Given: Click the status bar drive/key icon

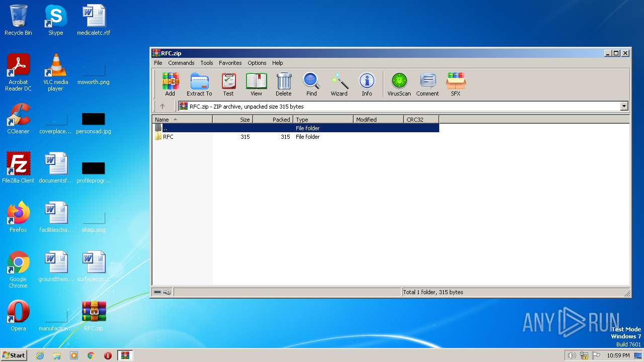Looking at the screenshot, I should coord(163,292).
